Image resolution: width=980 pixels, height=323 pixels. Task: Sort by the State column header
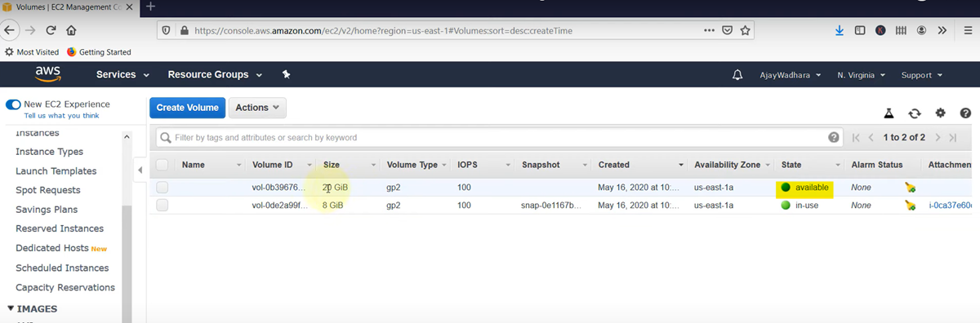(791, 164)
